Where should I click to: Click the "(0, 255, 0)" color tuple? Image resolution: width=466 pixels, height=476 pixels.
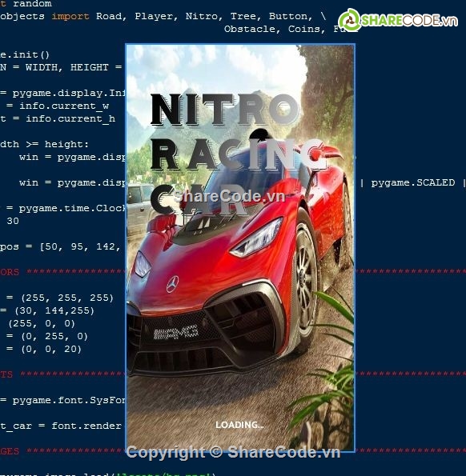(54, 336)
